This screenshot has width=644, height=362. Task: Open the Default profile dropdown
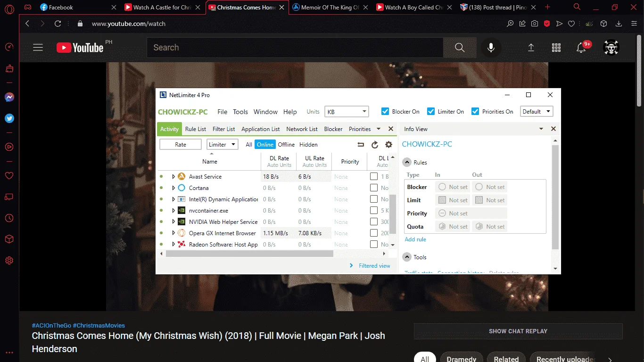pos(537,112)
